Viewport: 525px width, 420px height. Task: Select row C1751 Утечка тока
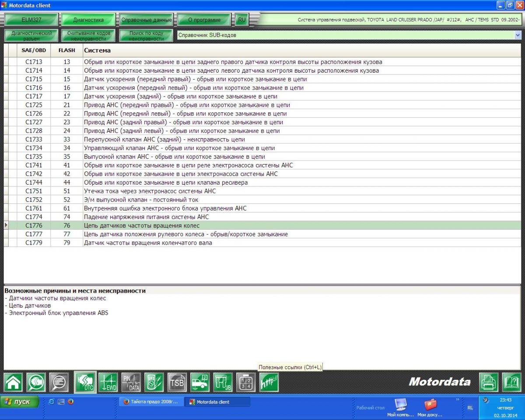click(262, 191)
